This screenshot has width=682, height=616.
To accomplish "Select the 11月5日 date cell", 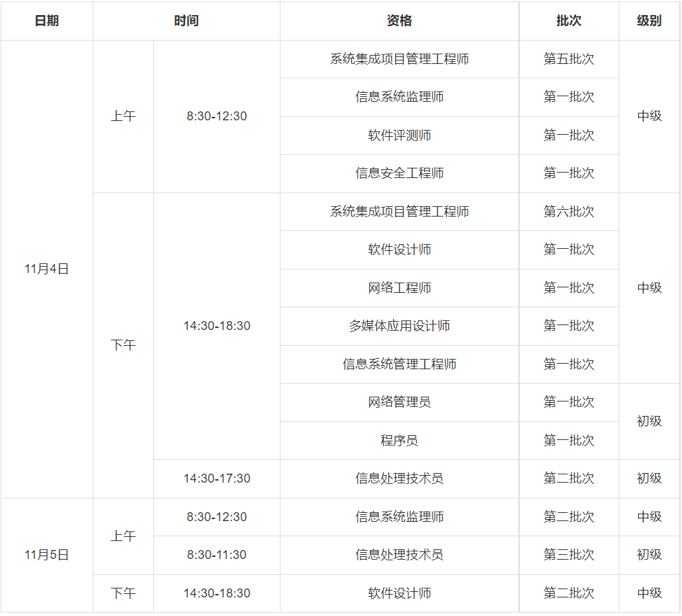I will click(47, 555).
